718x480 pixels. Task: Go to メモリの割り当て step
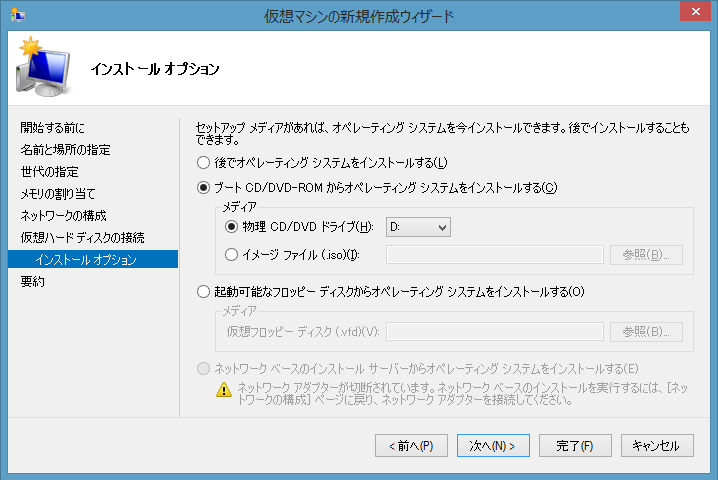pos(58,194)
